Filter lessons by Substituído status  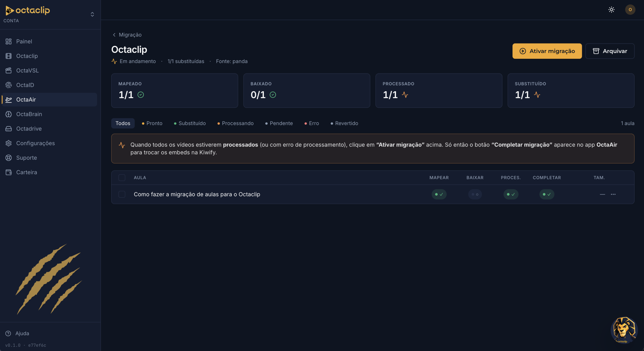pyautogui.click(x=190, y=123)
